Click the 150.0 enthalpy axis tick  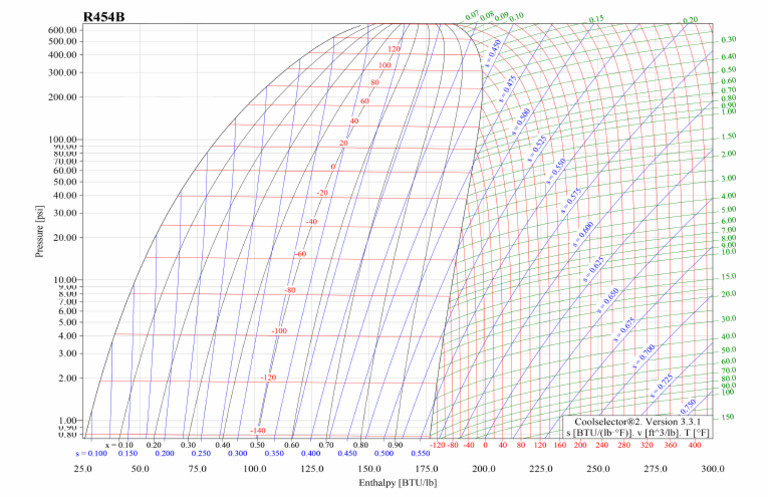[369, 469]
